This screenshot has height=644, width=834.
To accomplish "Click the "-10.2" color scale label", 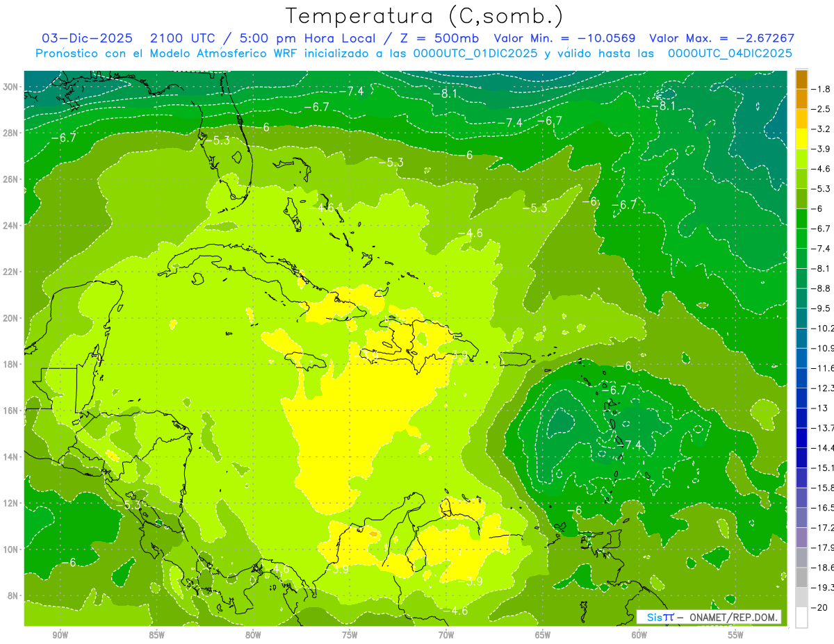I will pos(822,328).
